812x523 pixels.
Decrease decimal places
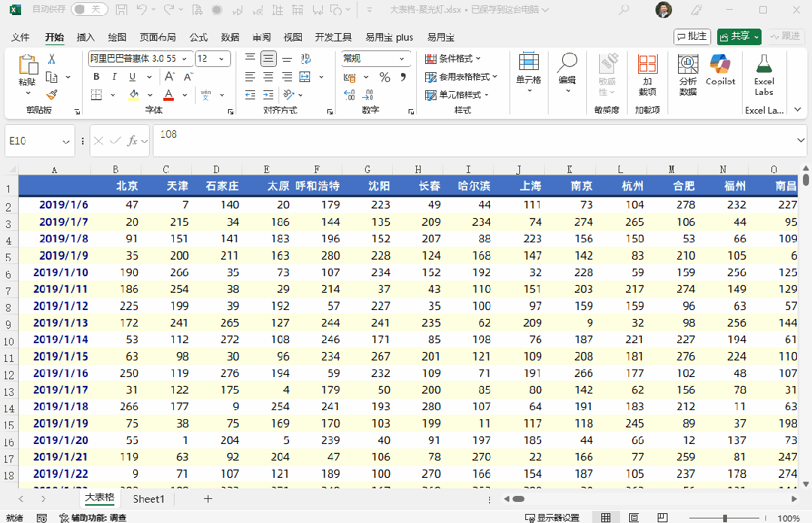(x=367, y=95)
